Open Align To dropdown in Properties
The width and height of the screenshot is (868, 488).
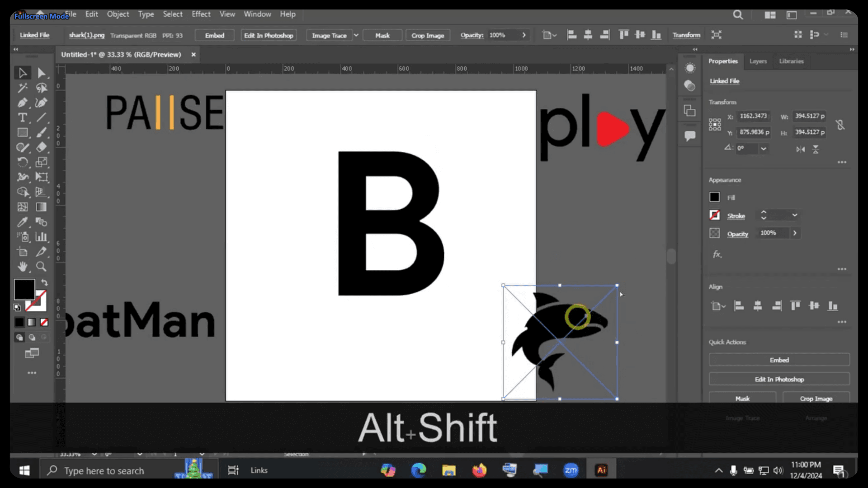(x=718, y=306)
